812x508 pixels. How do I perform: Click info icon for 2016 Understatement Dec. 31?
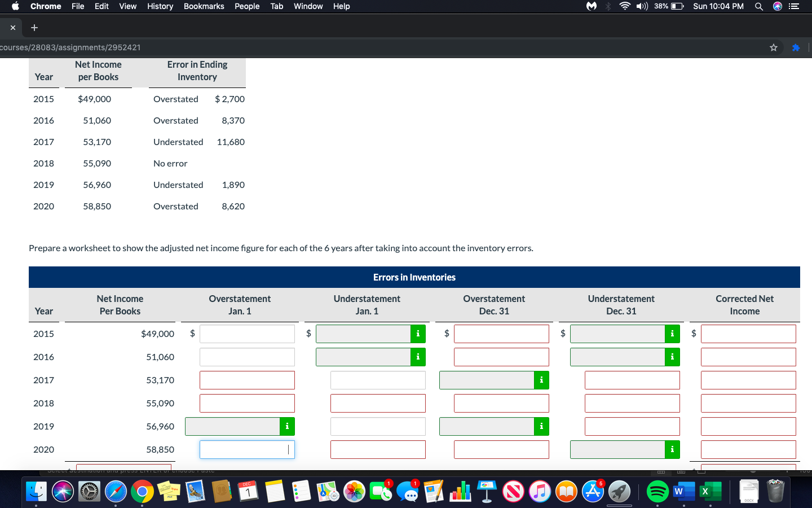672,357
